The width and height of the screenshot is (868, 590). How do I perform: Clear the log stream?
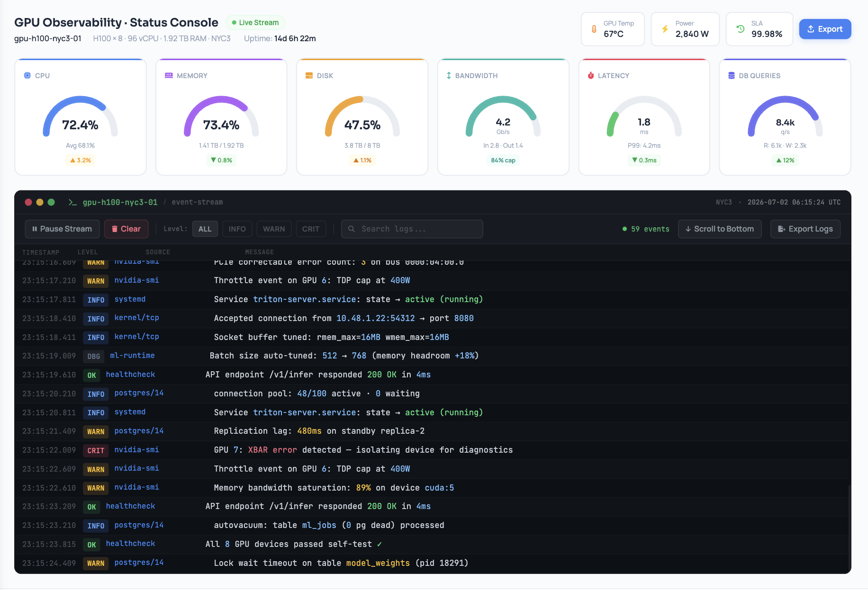[126, 229]
